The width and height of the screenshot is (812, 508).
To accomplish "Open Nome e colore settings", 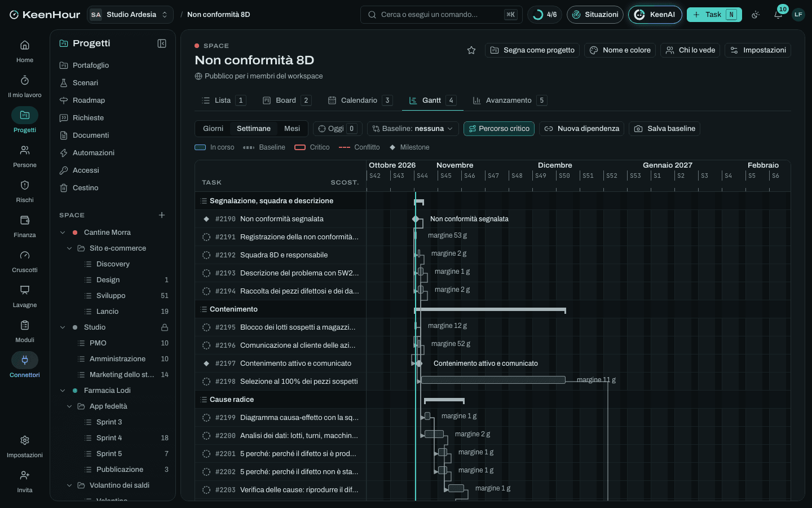I will point(620,50).
